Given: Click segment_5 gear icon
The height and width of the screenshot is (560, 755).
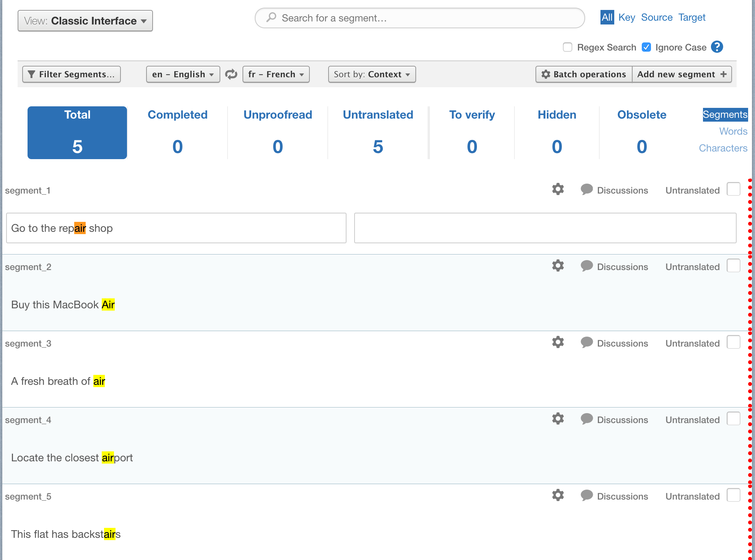Looking at the screenshot, I should [558, 495].
